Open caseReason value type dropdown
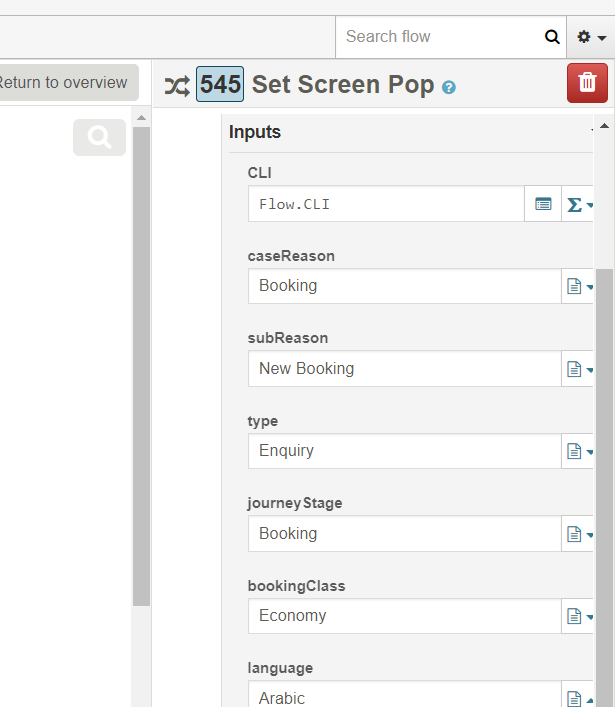Image resolution: width=615 pixels, height=707 pixels. click(579, 286)
